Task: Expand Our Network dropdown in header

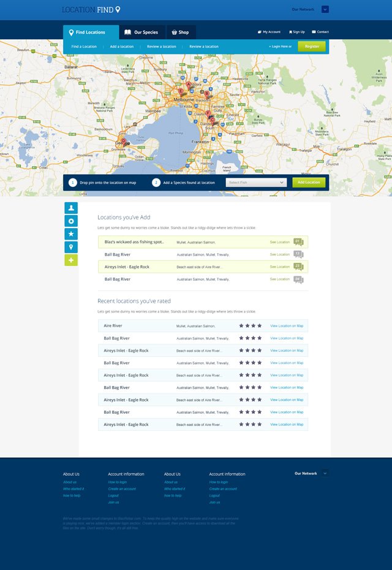Action: pos(325,9)
